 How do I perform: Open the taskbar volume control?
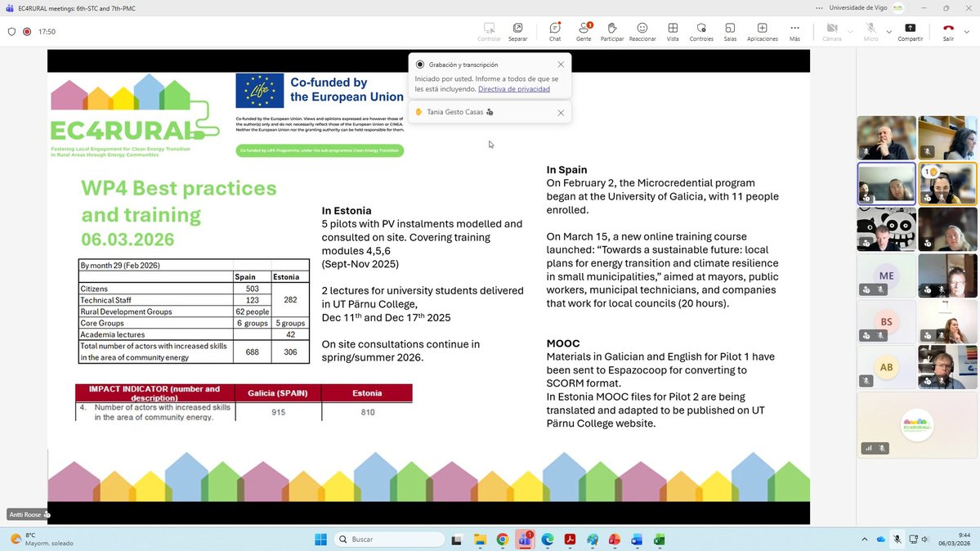(x=924, y=540)
